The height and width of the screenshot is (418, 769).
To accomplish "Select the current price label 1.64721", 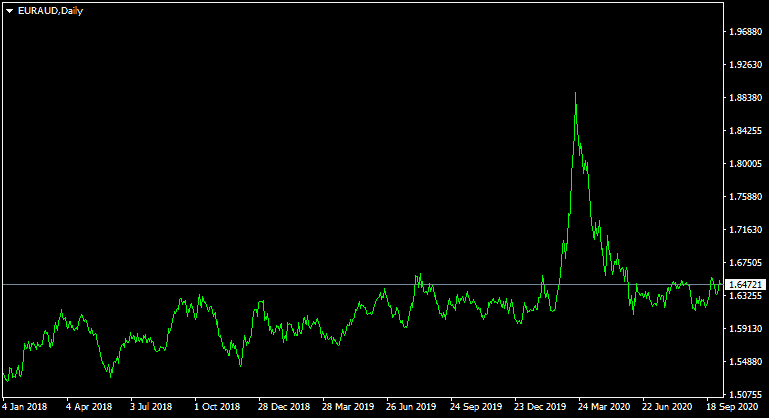I will click(x=745, y=285).
